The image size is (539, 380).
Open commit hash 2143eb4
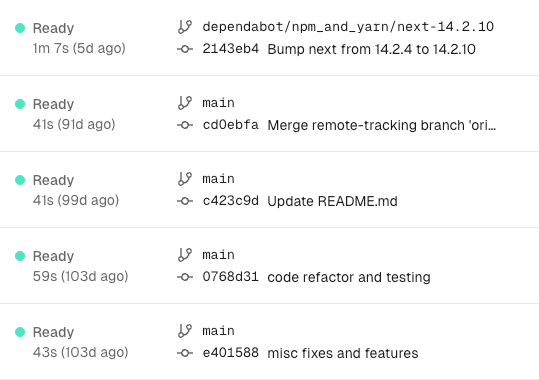[x=230, y=49]
